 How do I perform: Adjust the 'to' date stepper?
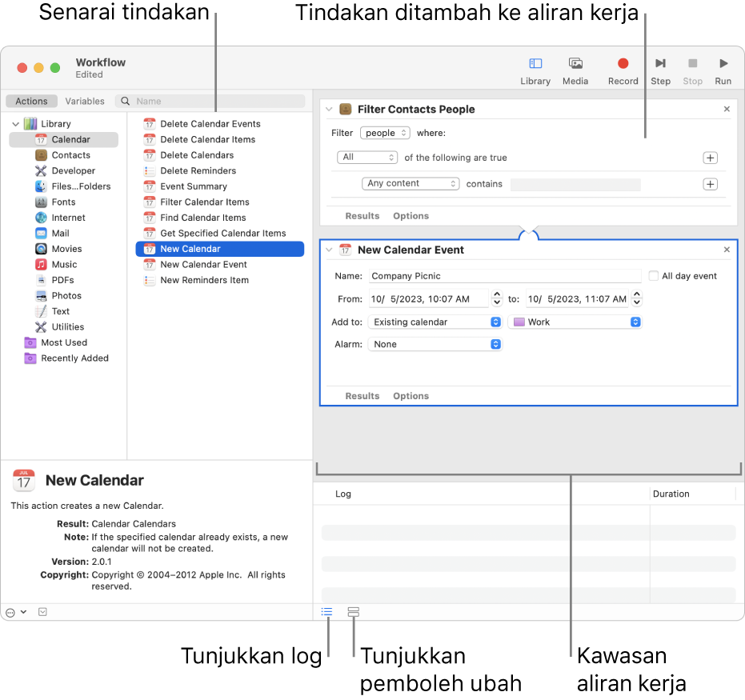(x=637, y=298)
